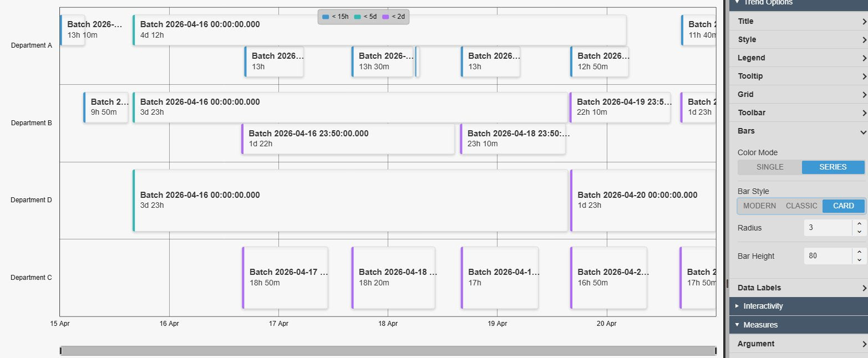868x358 pixels.
Task: Select Department D 1d 23h batch card
Action: coord(643,200)
